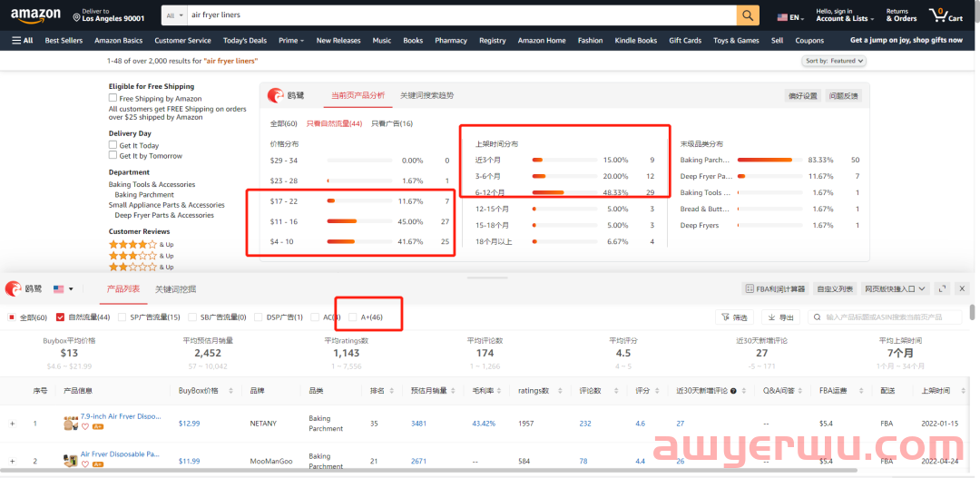Open the hamburger All menu

(x=23, y=41)
